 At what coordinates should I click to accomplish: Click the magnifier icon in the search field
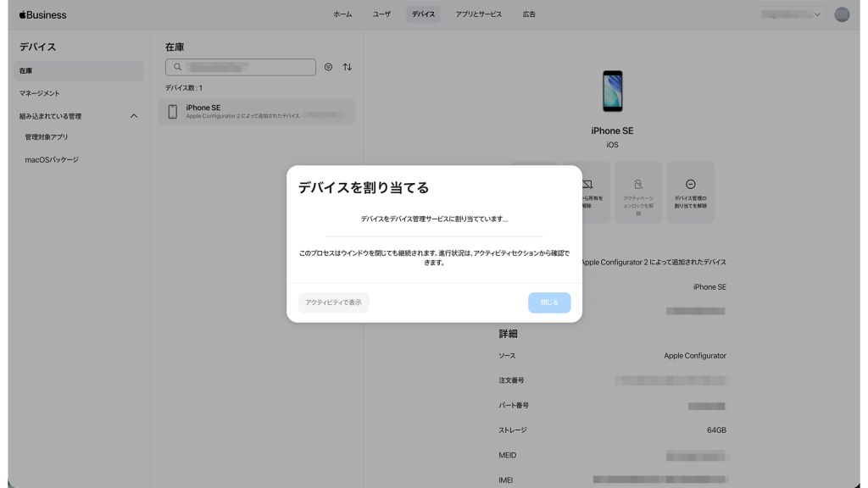point(177,67)
